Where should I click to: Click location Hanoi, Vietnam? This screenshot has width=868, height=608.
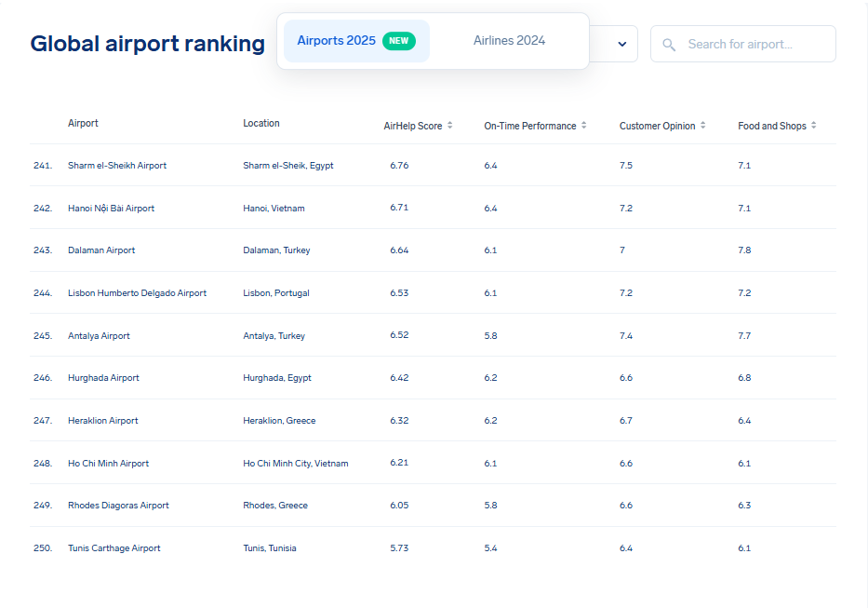(x=274, y=208)
